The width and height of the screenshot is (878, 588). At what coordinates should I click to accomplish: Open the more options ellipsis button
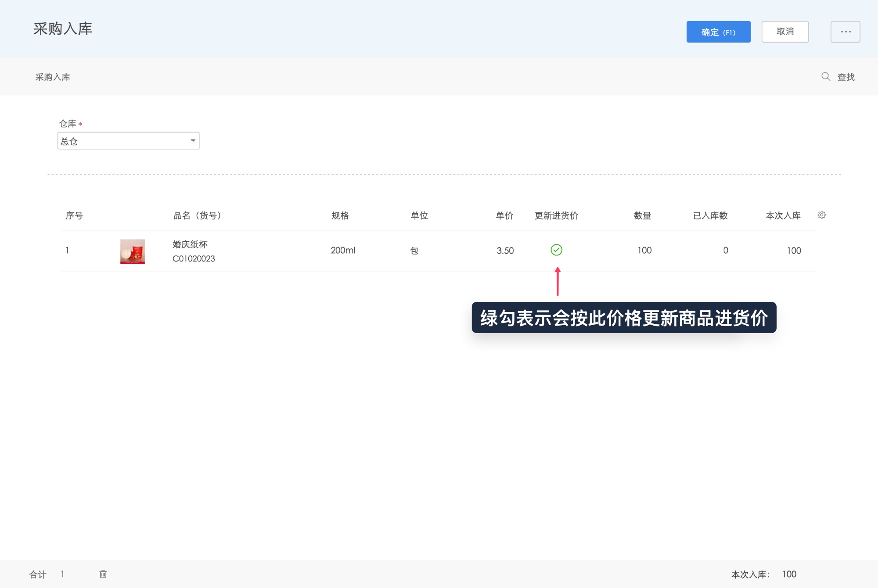(x=845, y=32)
